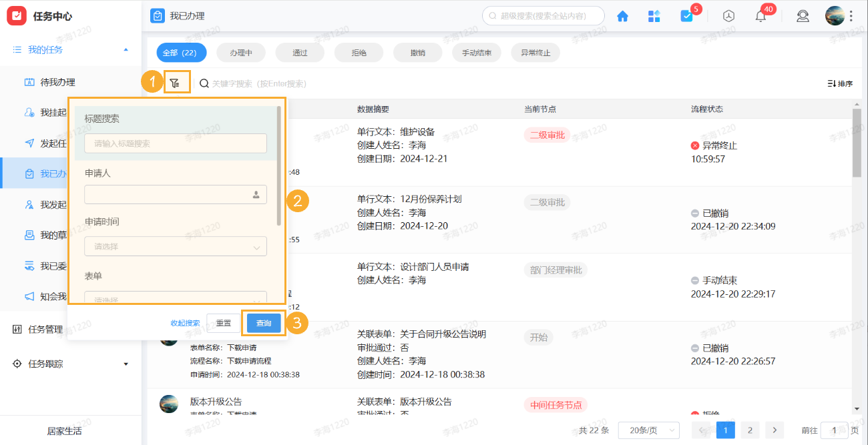Activate the 异常终止 status filter
Screen dimensions: 868x445
[535, 52]
